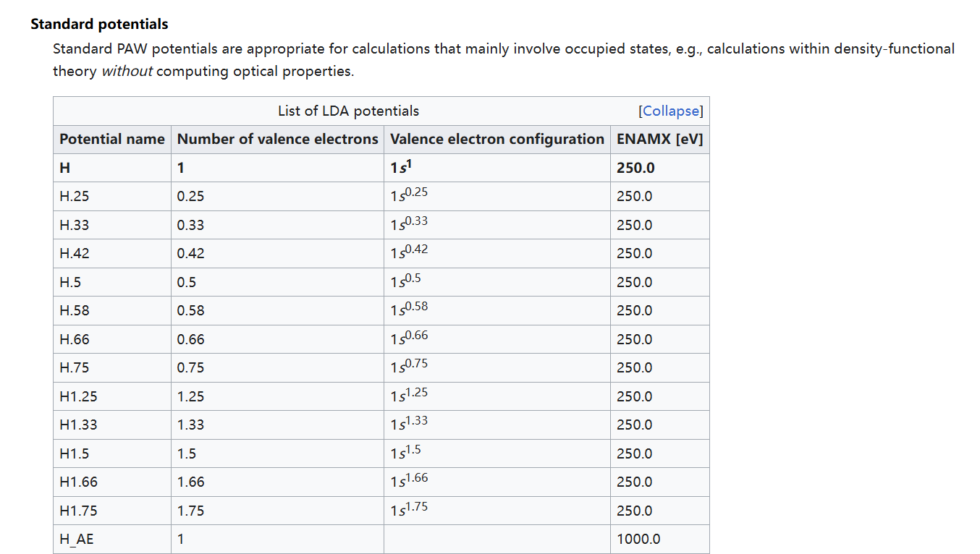Viewport: 980px width, 554px height.
Task: Click valence electrons value '1.66'
Action: pos(191,482)
